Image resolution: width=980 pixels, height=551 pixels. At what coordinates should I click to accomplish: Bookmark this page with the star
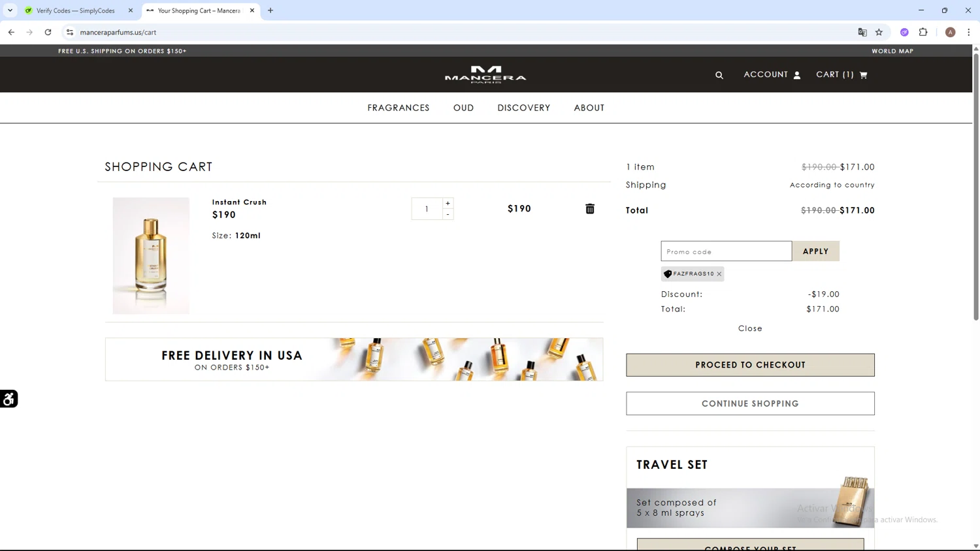tap(879, 32)
